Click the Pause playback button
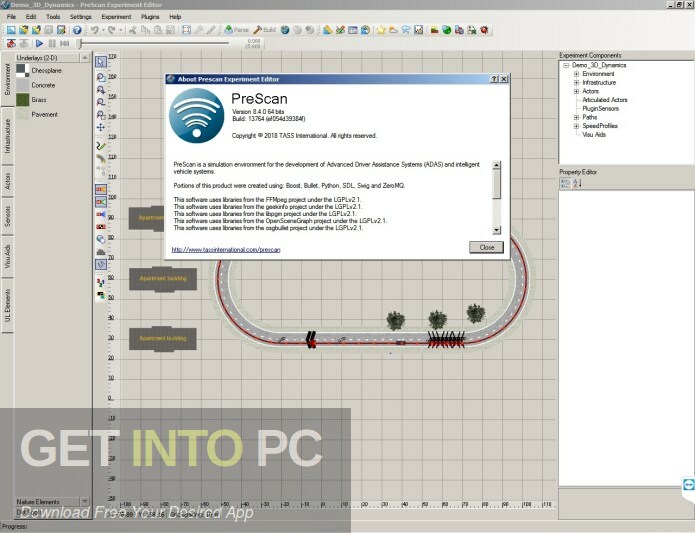Screen dimensions: 695x533 (52, 43)
